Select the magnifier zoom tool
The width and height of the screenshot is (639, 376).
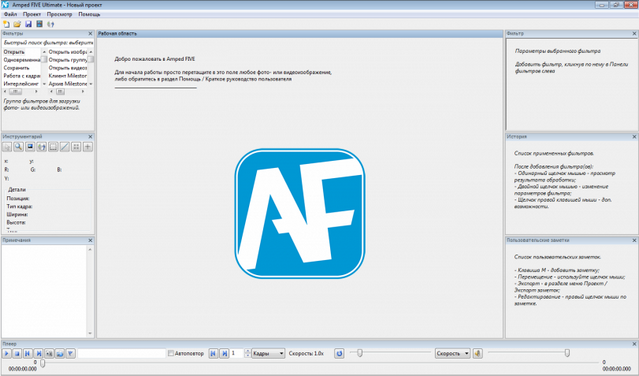18,147
